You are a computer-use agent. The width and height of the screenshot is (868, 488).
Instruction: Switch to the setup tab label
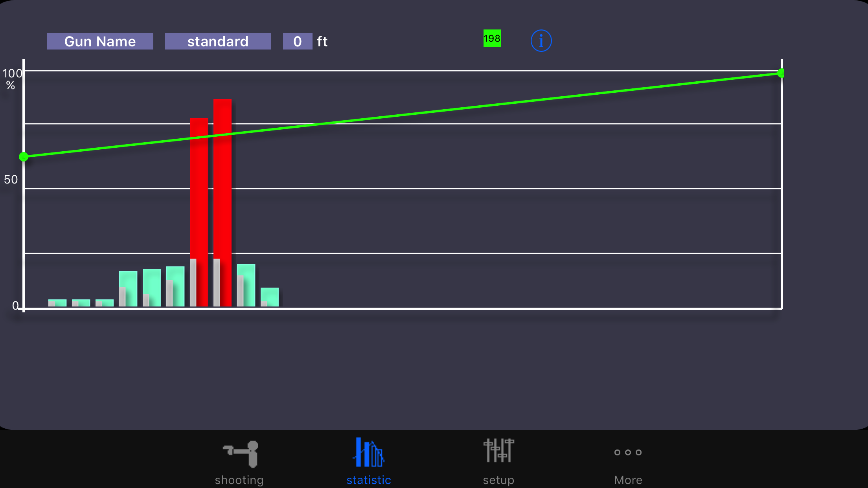click(x=498, y=480)
